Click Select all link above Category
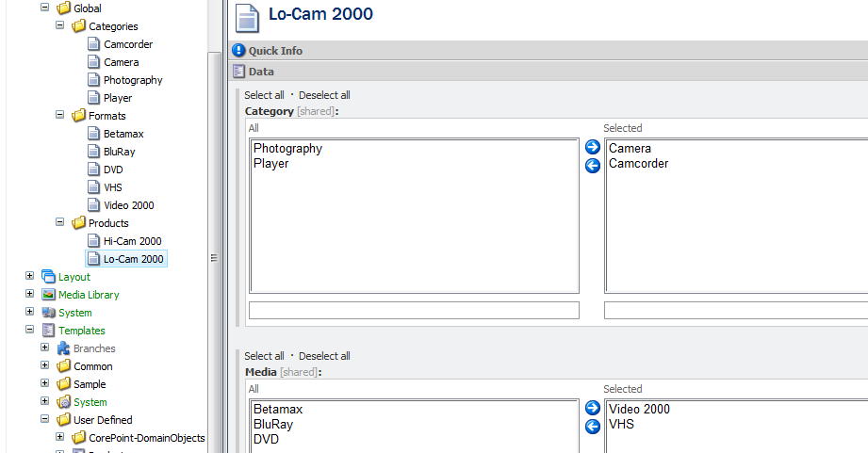 pyautogui.click(x=264, y=95)
